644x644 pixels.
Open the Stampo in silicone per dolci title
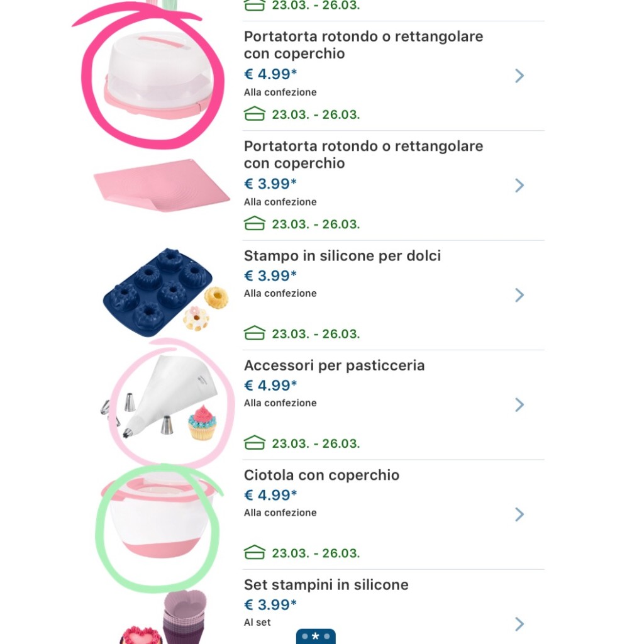click(x=342, y=256)
